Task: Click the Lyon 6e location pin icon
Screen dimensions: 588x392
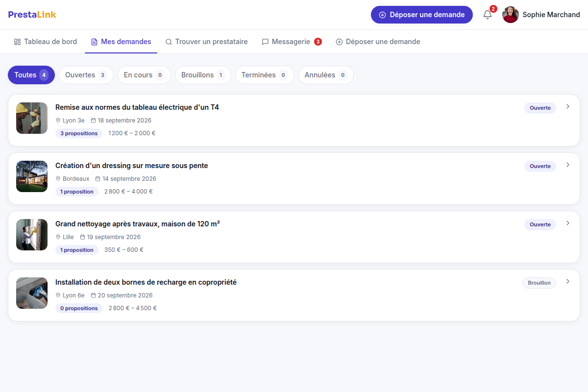Action: [x=58, y=295]
